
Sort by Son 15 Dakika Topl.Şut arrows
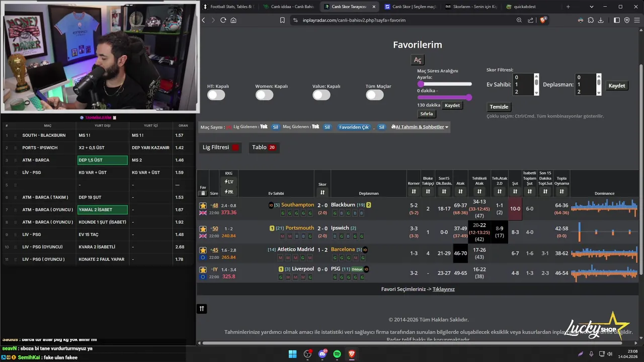click(x=545, y=192)
